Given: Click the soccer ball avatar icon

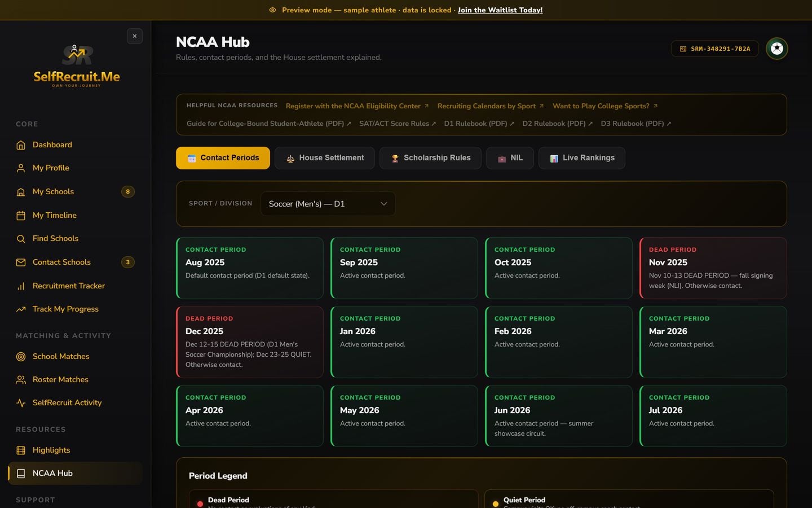Looking at the screenshot, I should tap(776, 49).
